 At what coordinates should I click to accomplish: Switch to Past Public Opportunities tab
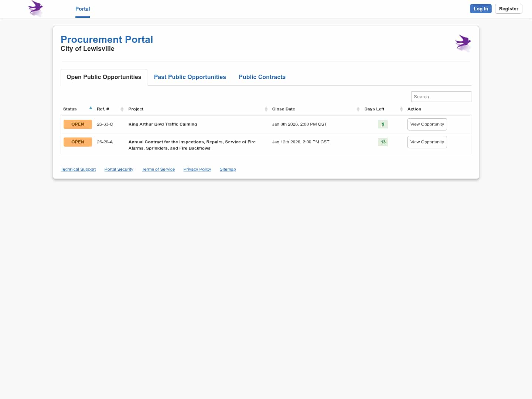tap(190, 77)
